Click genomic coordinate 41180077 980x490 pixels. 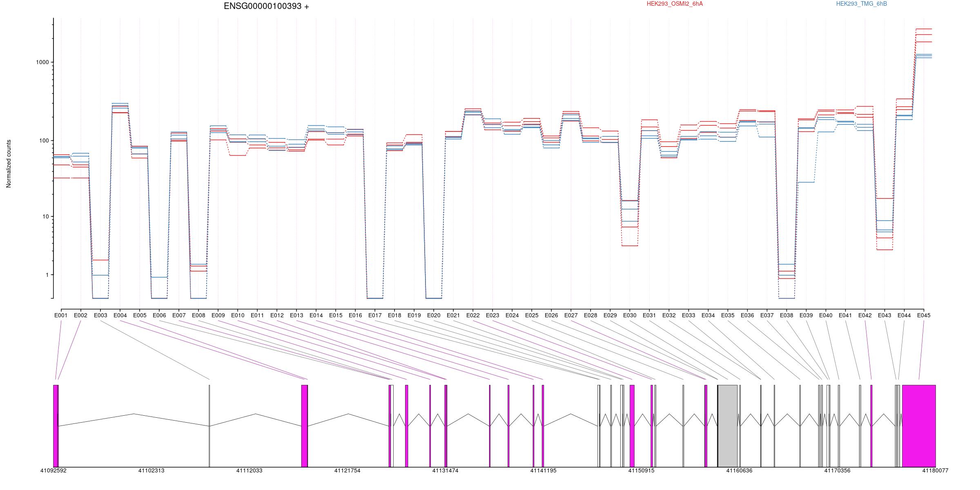pyautogui.click(x=935, y=470)
